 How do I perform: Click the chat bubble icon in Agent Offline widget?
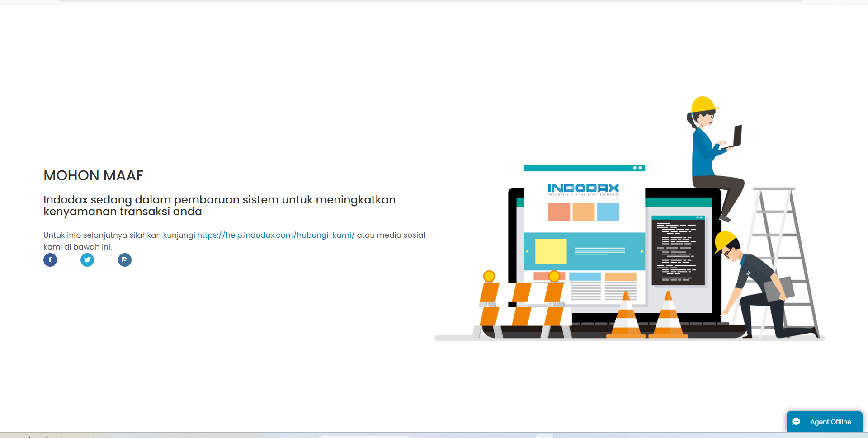797,422
